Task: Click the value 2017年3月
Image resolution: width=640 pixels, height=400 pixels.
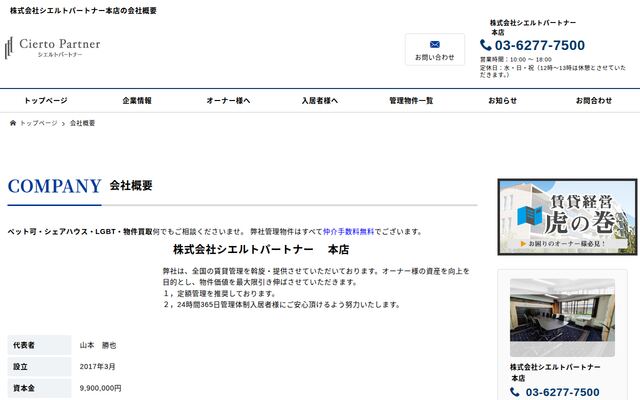Action: tap(98, 367)
